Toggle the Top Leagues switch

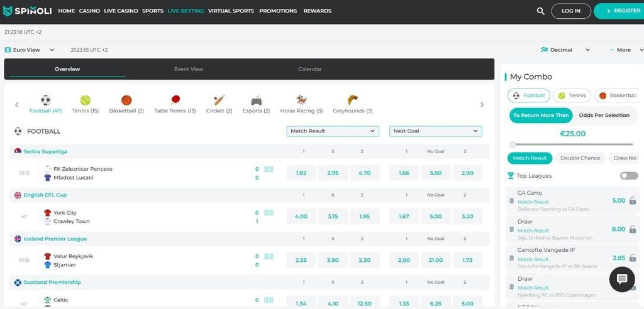tap(629, 176)
